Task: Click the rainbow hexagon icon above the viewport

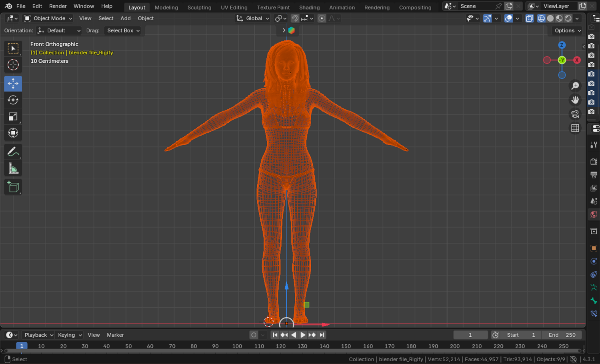Action: (292, 30)
